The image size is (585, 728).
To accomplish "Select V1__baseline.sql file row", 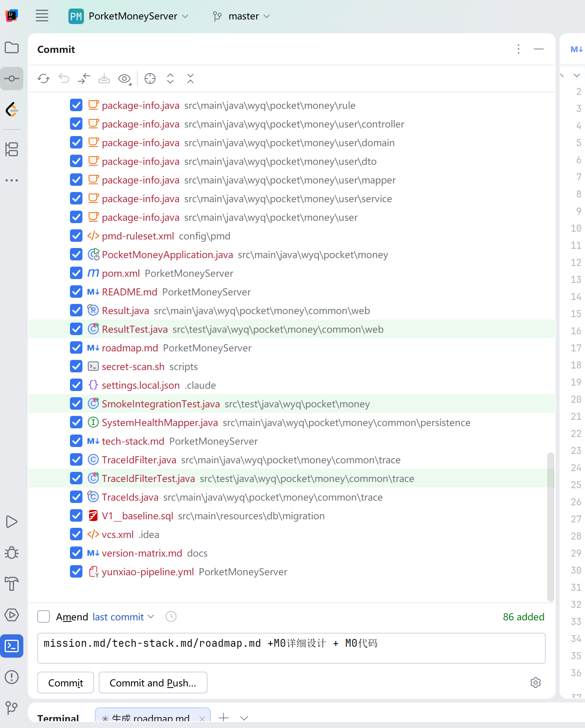I will click(292, 516).
